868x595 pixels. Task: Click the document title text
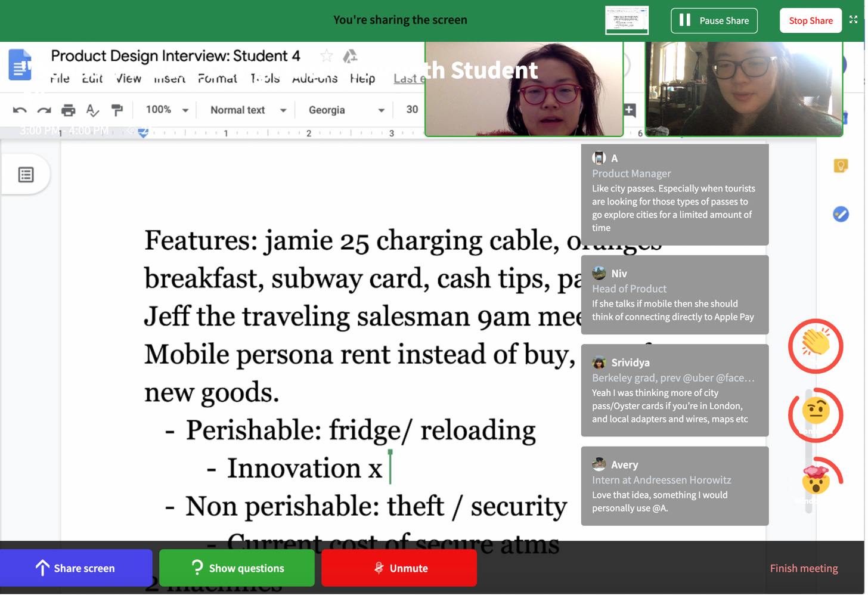(175, 56)
